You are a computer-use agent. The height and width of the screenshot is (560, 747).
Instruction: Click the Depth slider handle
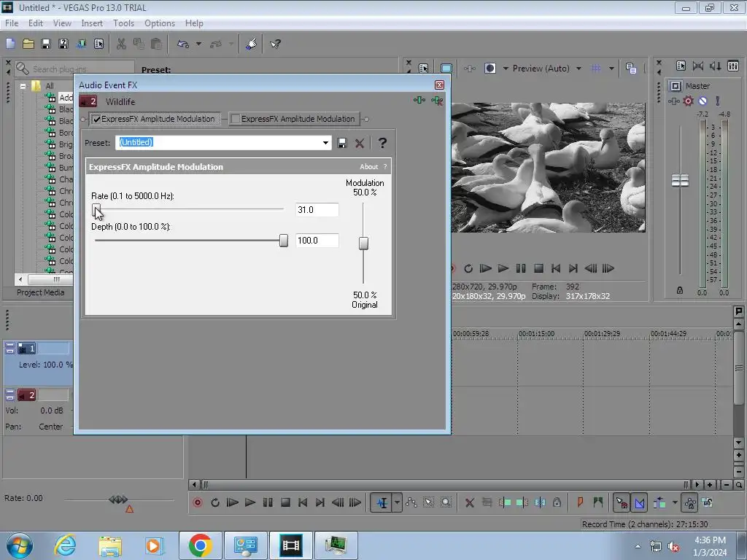(x=284, y=241)
